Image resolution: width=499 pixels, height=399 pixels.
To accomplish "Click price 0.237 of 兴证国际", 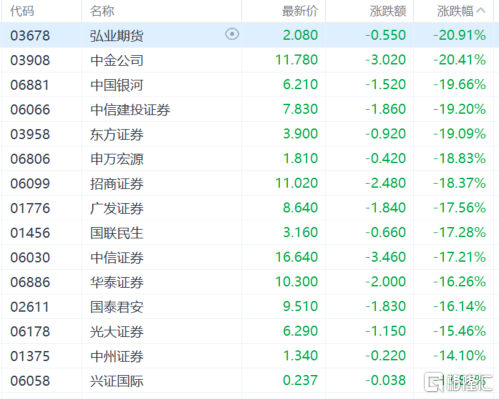I will [x=300, y=381].
